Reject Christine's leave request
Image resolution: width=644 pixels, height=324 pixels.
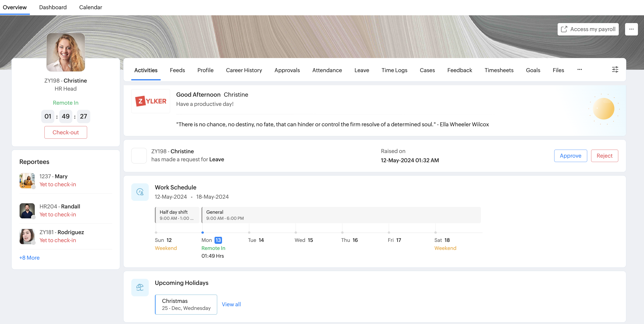[x=604, y=156]
